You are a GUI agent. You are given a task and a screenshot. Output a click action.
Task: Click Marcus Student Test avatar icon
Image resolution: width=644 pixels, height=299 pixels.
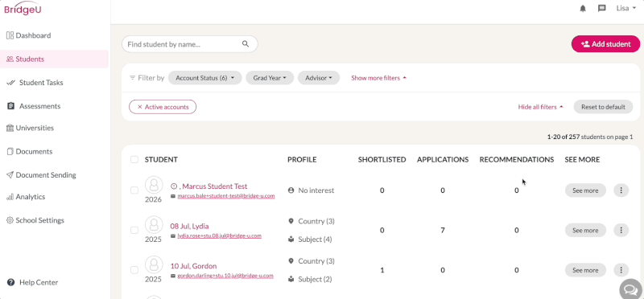154,186
